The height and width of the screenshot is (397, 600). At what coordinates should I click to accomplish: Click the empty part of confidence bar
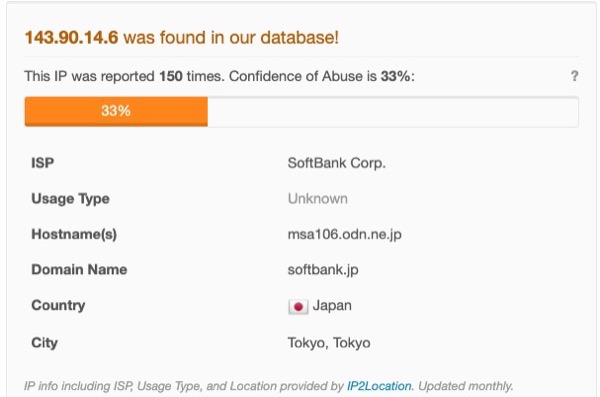click(x=393, y=111)
